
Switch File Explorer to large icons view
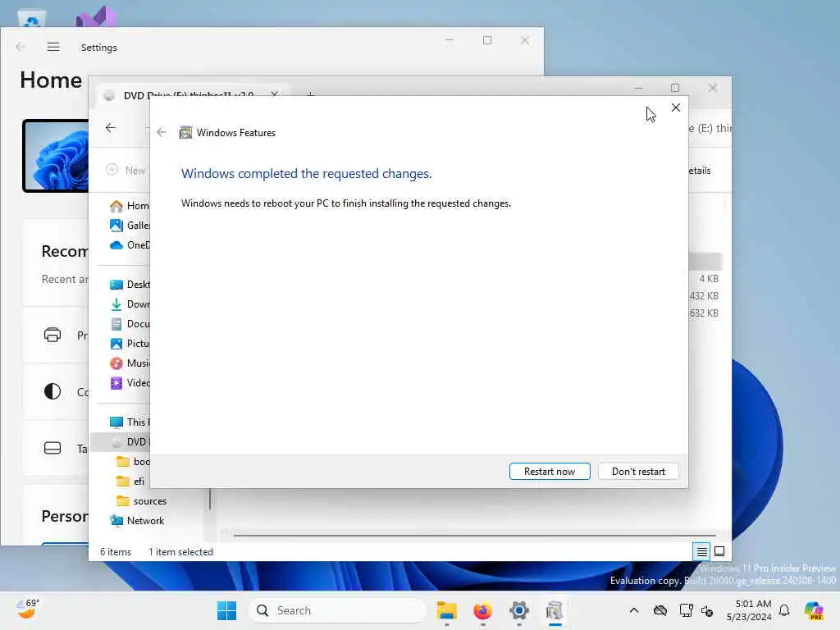click(719, 551)
